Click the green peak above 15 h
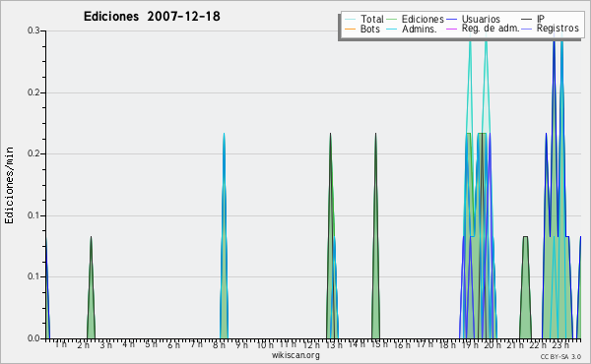The height and width of the screenshot is (364, 591). click(x=375, y=235)
